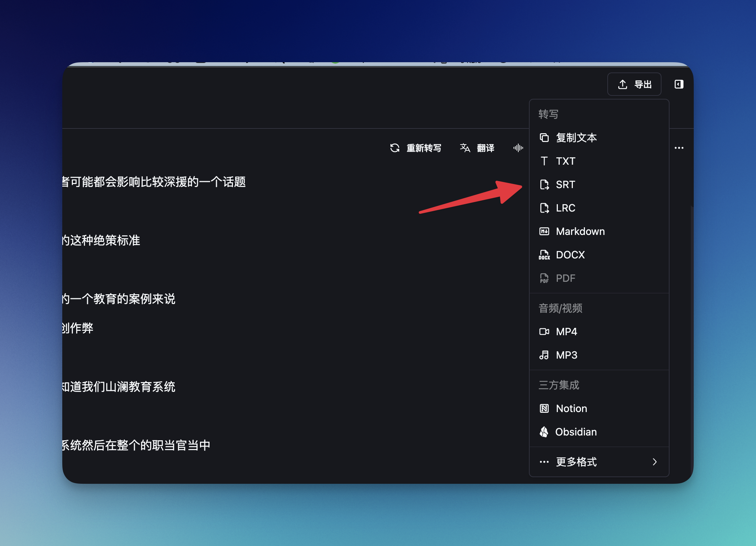Image resolution: width=756 pixels, height=546 pixels.
Task: Export transcript as LRC
Action: 599,208
